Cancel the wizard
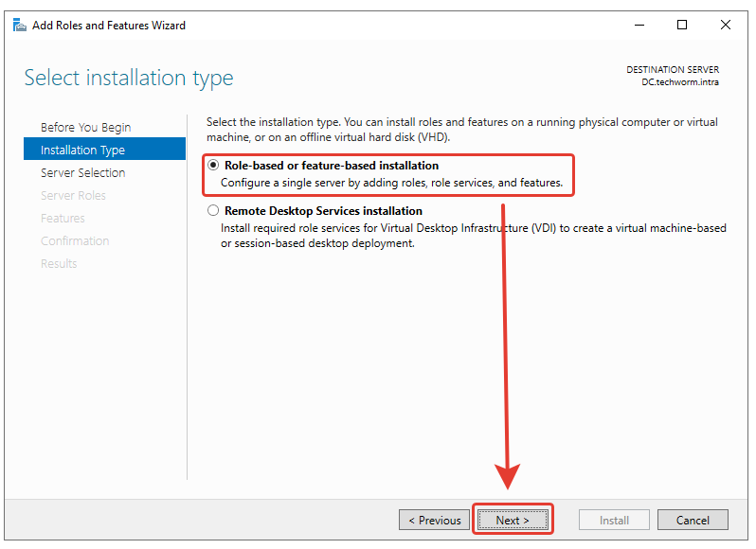 coord(693,520)
